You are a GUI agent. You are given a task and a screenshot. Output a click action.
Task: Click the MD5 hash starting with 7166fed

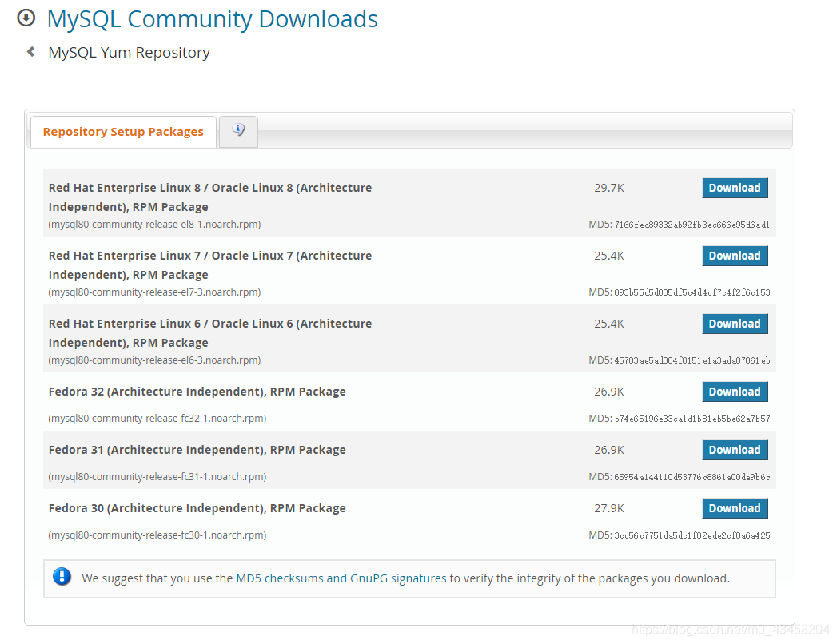click(692, 225)
